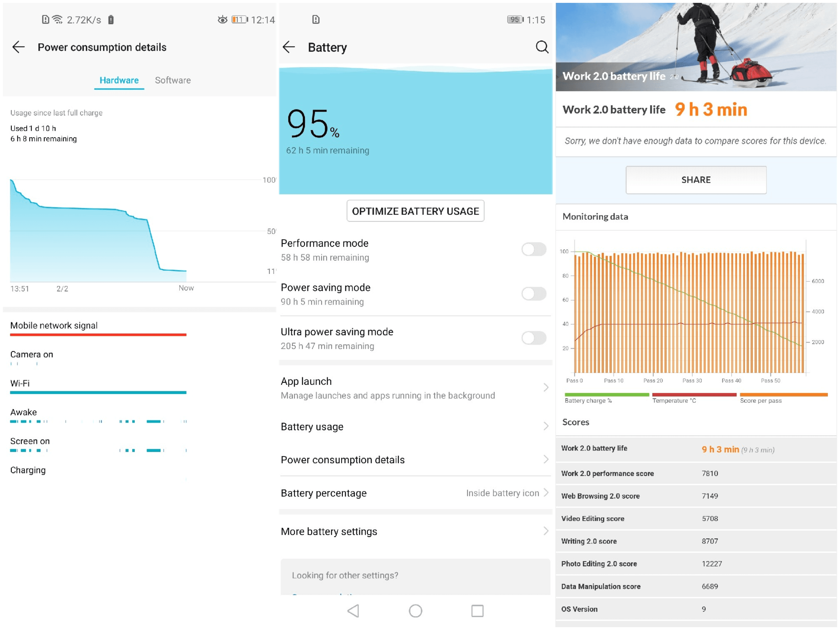
Task: Tap the eye comfort status icon
Action: click(x=222, y=20)
